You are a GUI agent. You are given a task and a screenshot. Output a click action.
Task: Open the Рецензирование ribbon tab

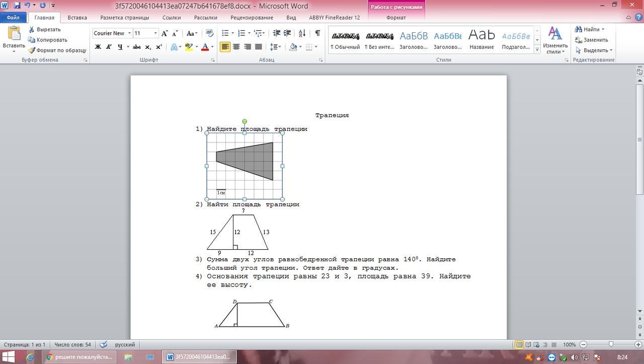coord(252,18)
